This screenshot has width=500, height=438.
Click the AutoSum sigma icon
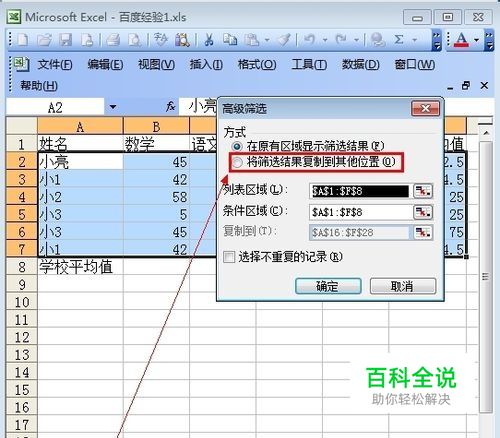click(399, 40)
